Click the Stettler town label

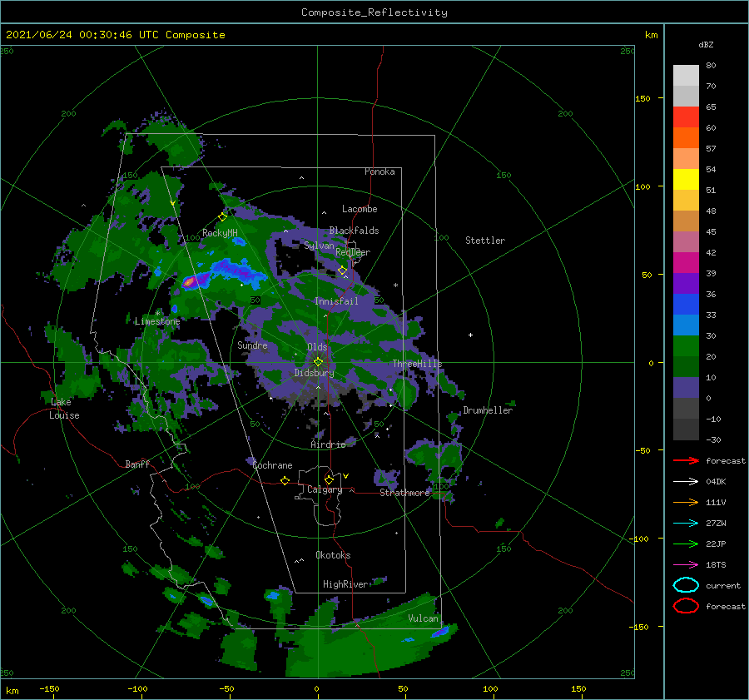pyautogui.click(x=485, y=241)
